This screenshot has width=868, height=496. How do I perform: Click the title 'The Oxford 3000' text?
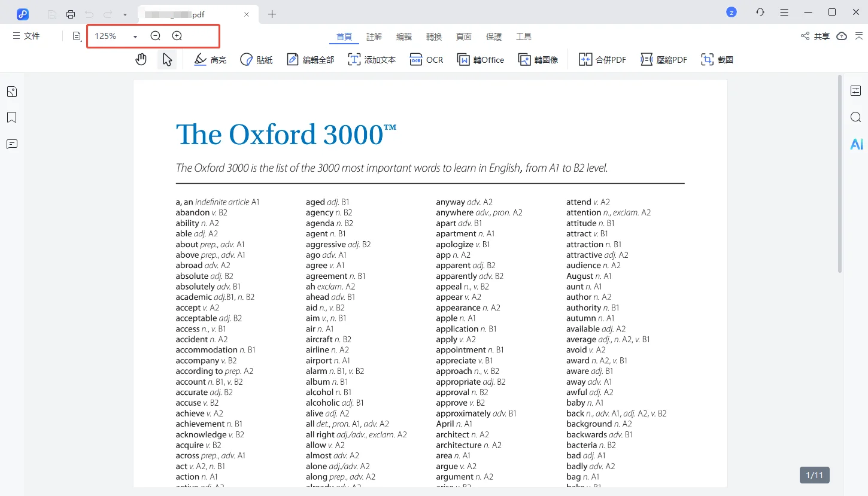(286, 135)
